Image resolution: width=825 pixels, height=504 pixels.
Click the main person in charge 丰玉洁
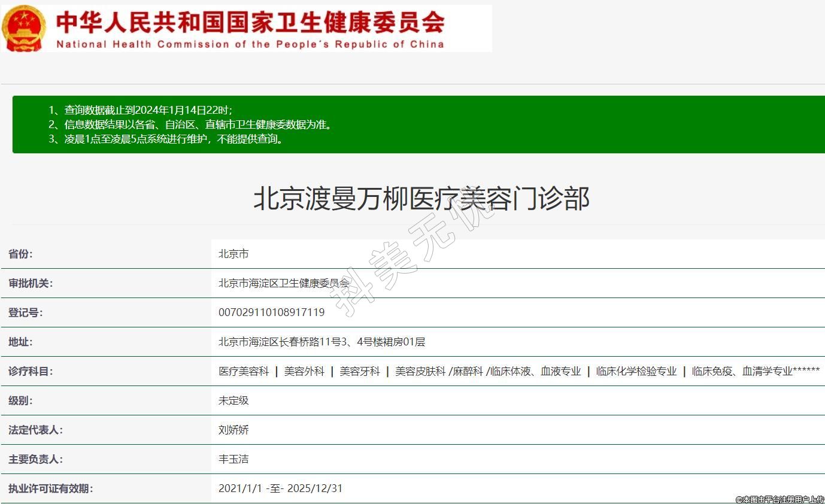233,459
